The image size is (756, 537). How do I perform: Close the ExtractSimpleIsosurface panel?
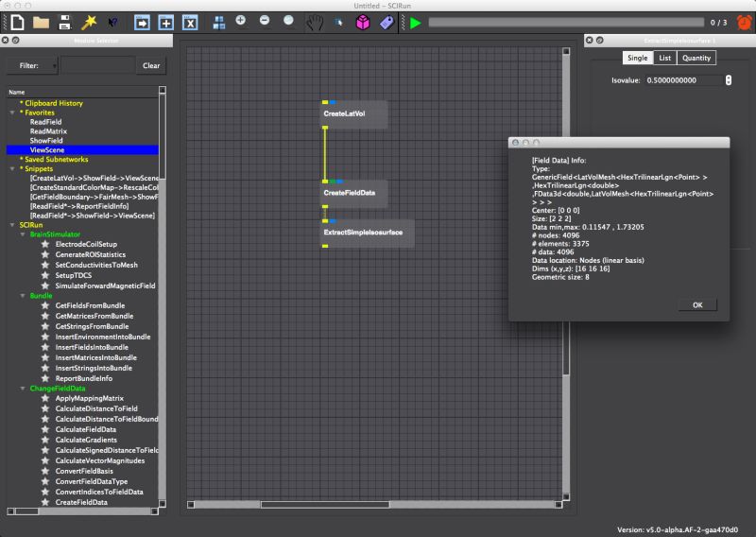click(589, 40)
